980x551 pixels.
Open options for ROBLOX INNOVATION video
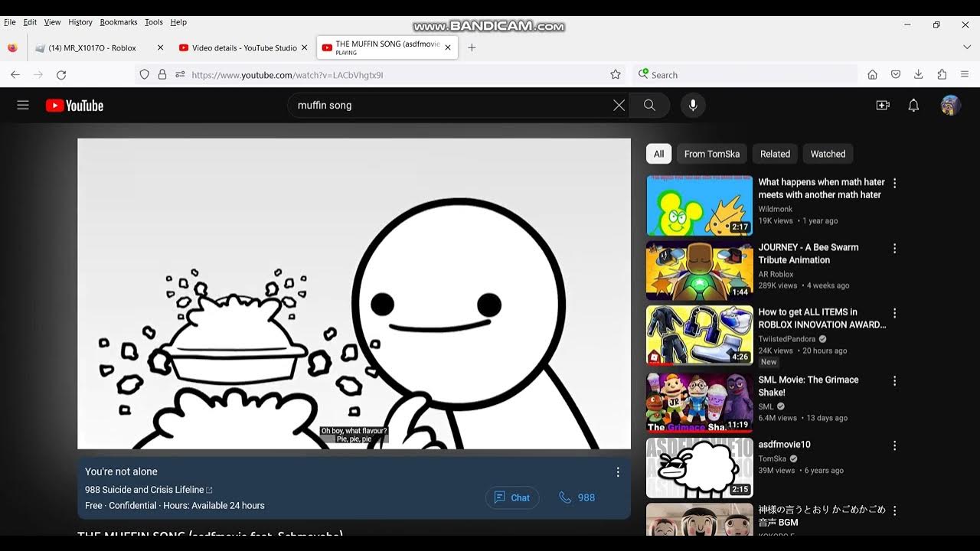(894, 314)
